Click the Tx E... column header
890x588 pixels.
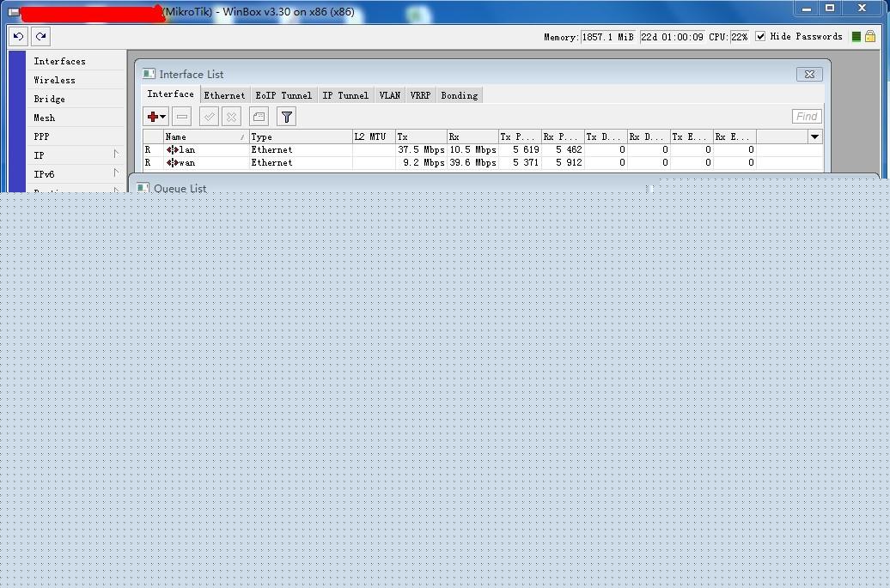click(692, 136)
